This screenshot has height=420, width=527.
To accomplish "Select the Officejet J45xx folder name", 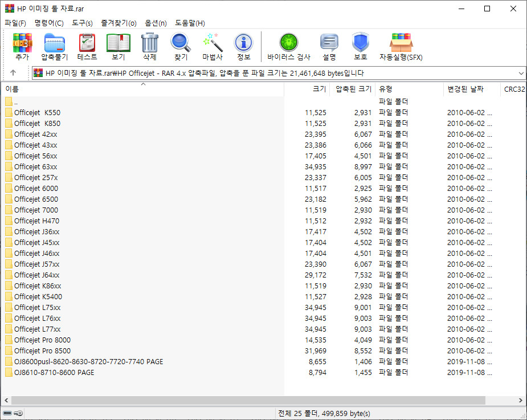I will point(37,242).
